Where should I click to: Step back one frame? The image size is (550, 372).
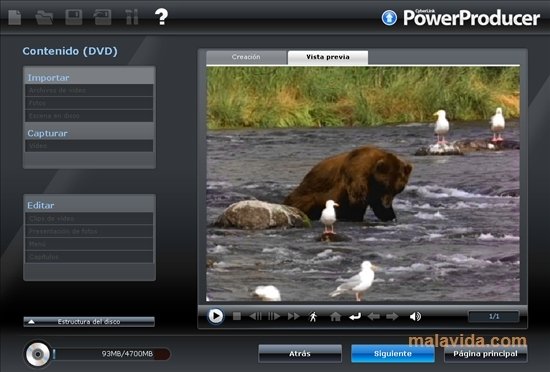click(x=255, y=316)
